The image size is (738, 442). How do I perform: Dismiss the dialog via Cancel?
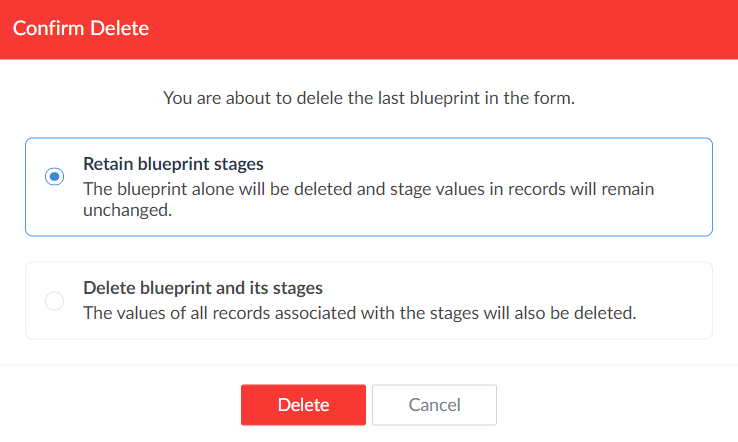point(434,405)
